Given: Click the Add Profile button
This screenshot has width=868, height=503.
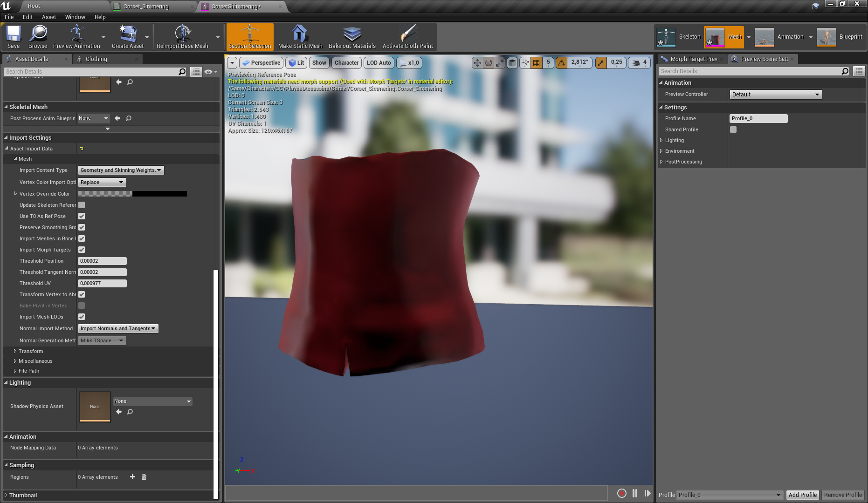Looking at the screenshot, I should point(802,495).
